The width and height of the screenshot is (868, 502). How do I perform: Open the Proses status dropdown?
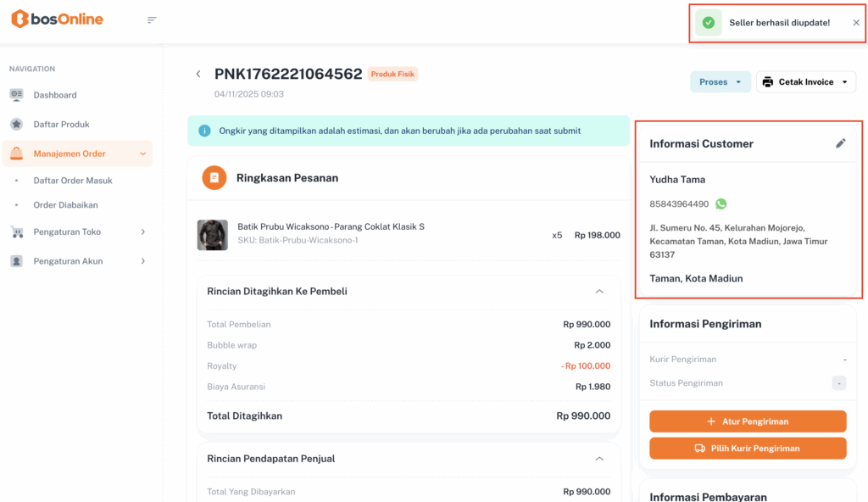point(721,82)
